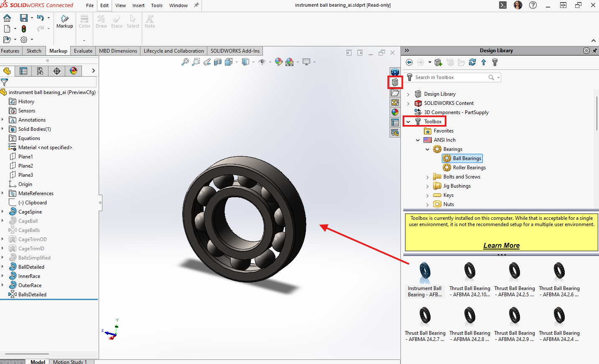
Task: Open the Custom Properties task pane tab
Action: coord(395,122)
